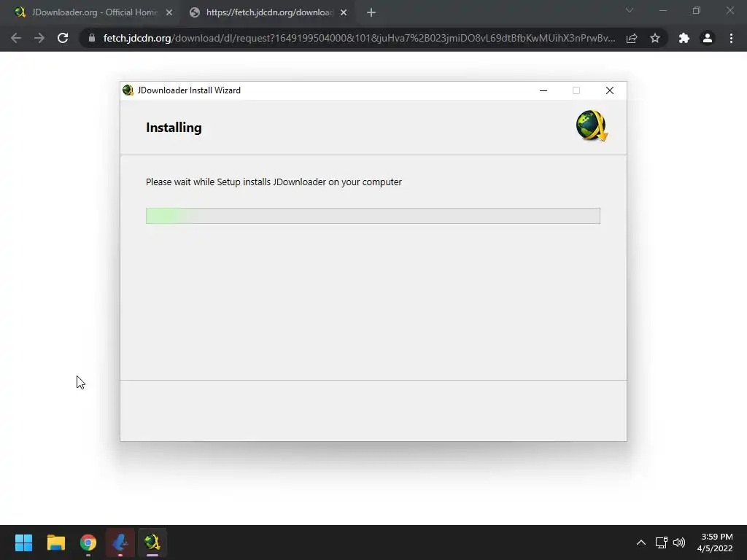Close the JDownloader Install Wizard
The width and height of the screenshot is (747, 560).
pos(609,90)
